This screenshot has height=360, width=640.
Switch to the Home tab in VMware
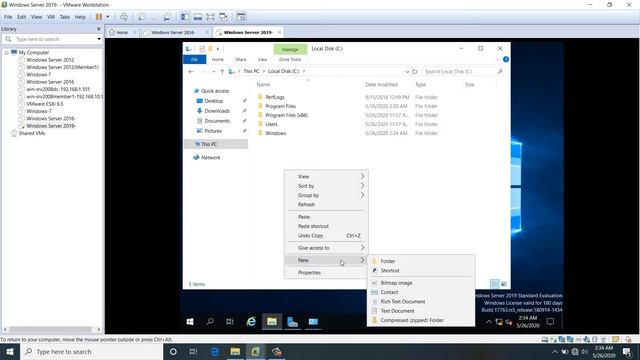coord(122,32)
